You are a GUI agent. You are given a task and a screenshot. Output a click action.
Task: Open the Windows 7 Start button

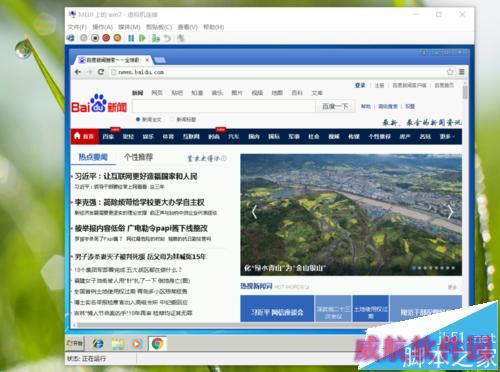pos(75,343)
